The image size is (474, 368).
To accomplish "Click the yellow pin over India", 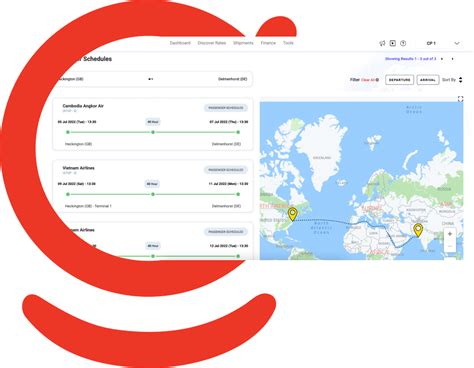I will coord(418,230).
